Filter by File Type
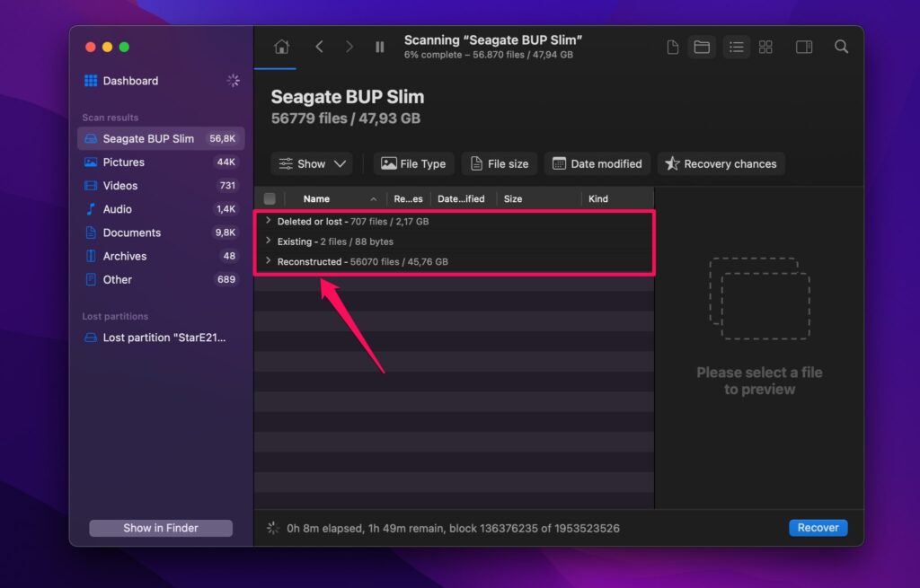The image size is (920, 588). (x=413, y=163)
